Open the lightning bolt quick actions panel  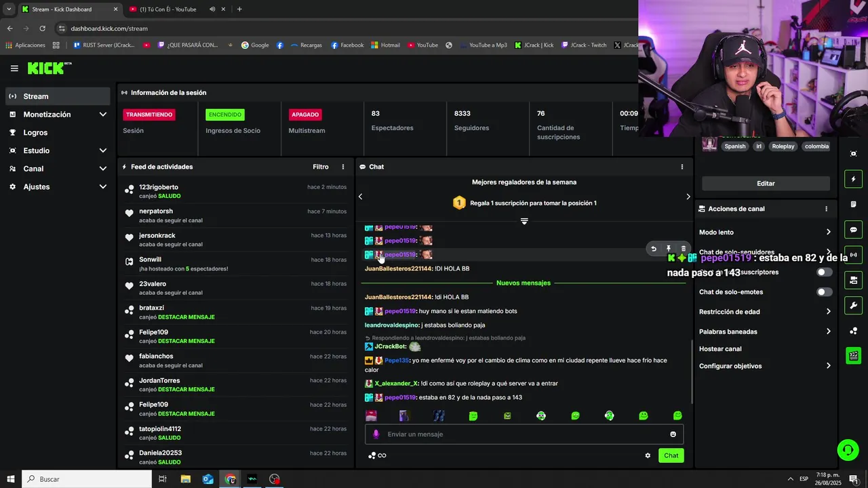853,179
